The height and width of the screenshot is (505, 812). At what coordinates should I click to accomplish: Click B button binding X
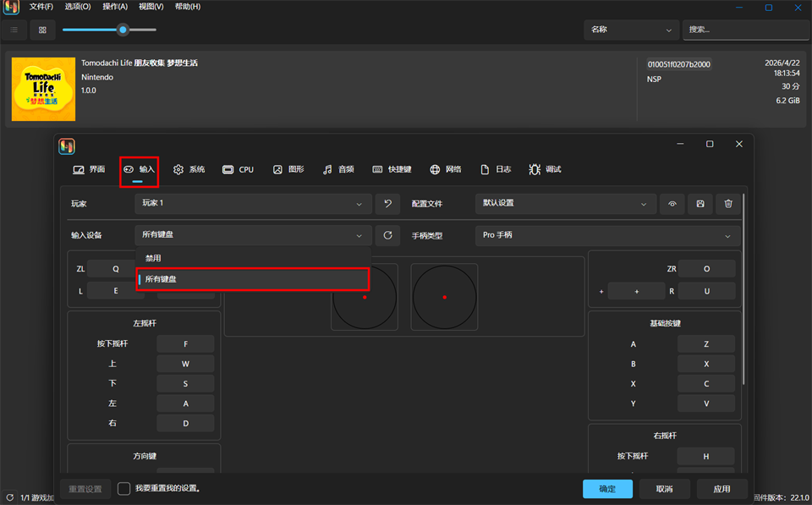(706, 364)
